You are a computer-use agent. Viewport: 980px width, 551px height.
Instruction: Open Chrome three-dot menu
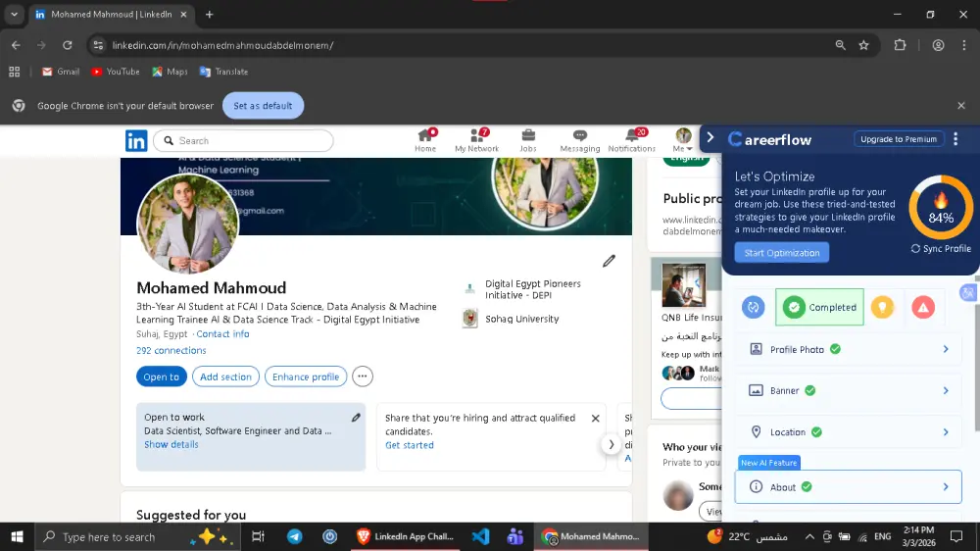(964, 45)
